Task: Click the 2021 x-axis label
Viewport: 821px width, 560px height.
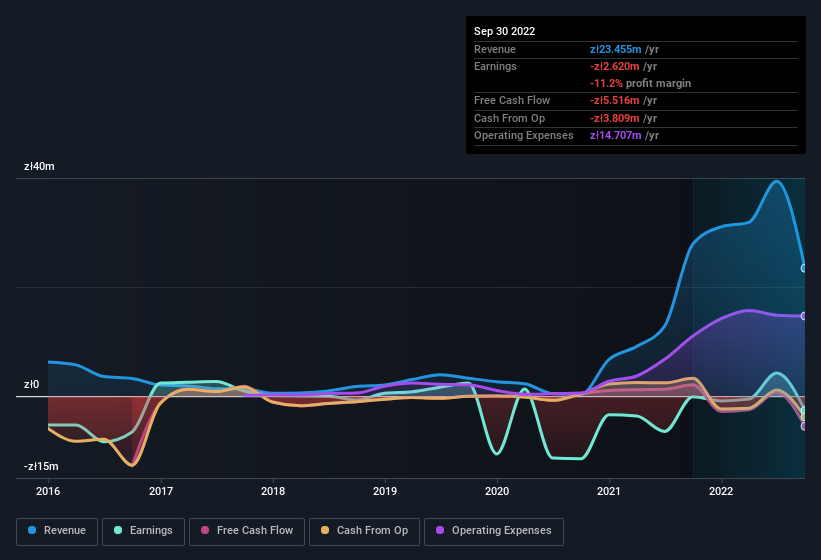Action: click(609, 491)
